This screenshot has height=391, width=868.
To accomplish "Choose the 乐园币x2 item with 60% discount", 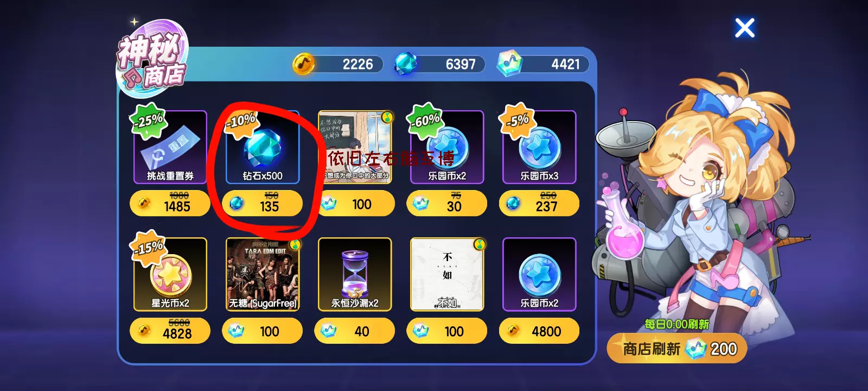I will pos(447,147).
